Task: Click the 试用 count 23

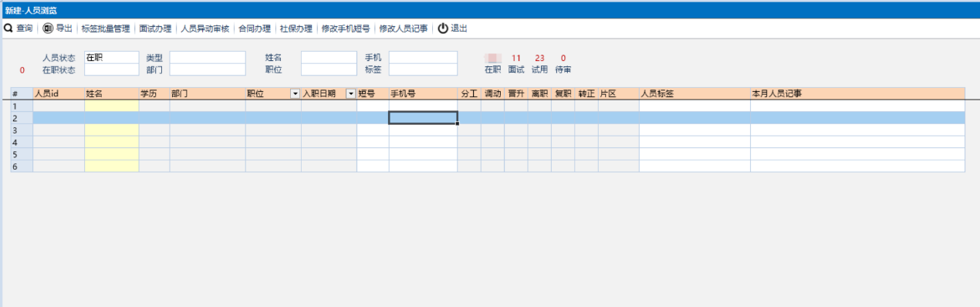Action: click(x=539, y=58)
